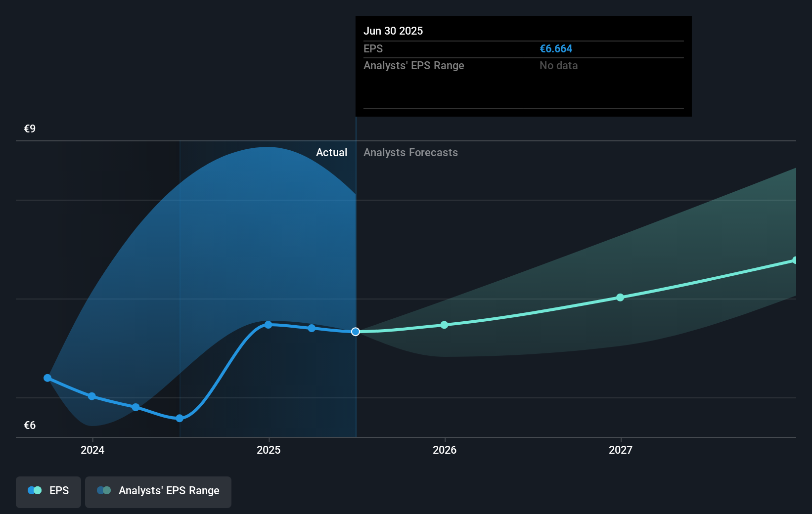Screen dimensions: 812x514
Task: Select the 2027 forecast data point
Action: [x=620, y=297]
